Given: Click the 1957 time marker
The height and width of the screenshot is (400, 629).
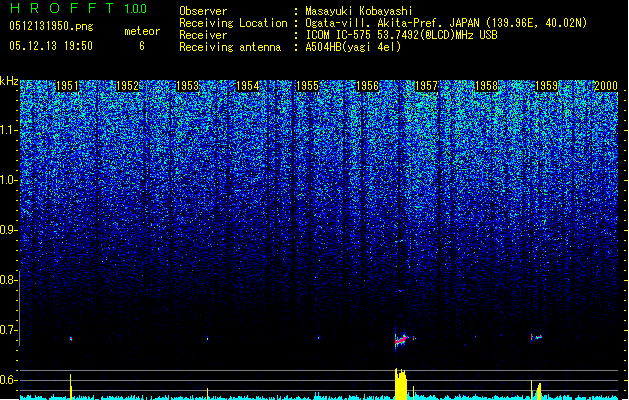Looking at the screenshot, I should pyautogui.click(x=426, y=86).
